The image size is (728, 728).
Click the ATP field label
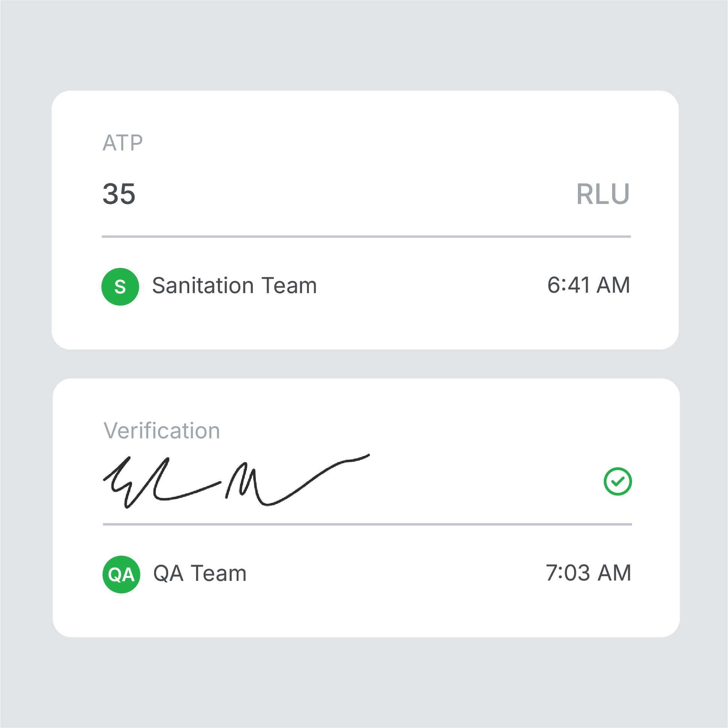pos(123,143)
